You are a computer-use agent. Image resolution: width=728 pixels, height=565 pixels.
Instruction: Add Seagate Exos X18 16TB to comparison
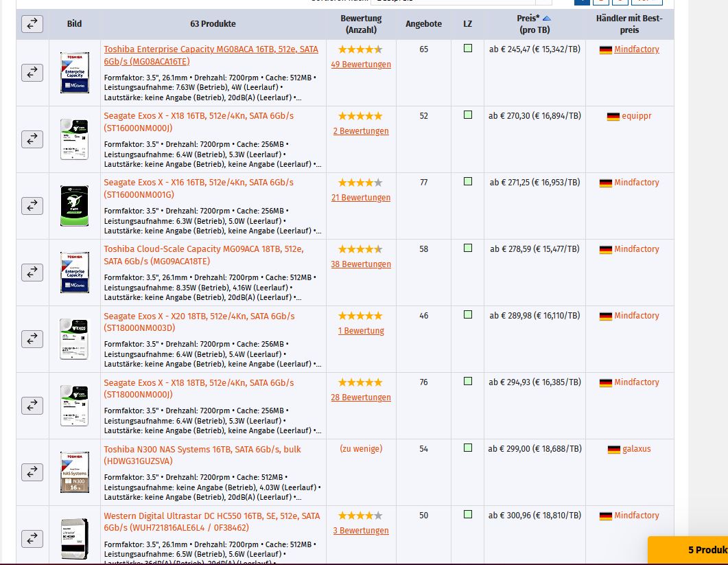(x=32, y=139)
